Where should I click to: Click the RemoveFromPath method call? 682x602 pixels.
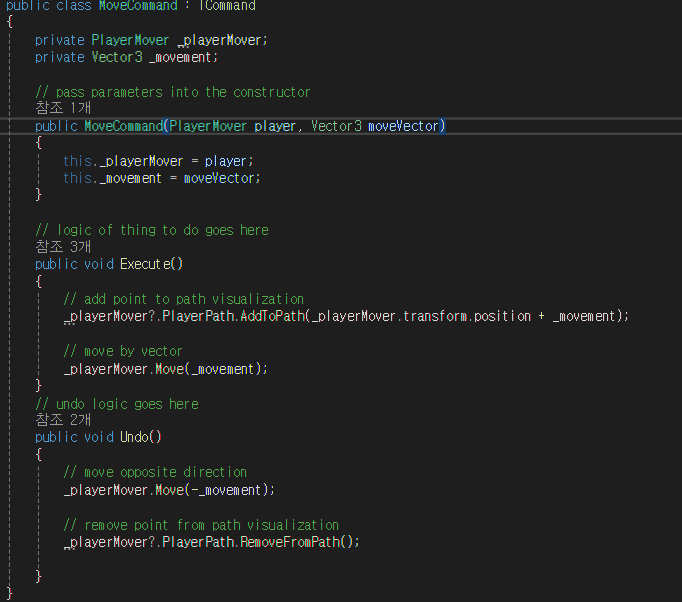pos(290,542)
